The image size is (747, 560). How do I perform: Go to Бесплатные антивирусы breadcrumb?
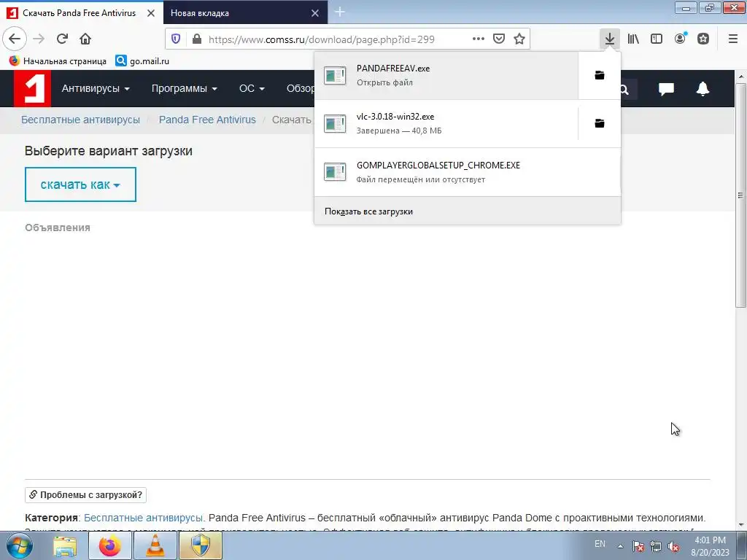click(x=80, y=120)
